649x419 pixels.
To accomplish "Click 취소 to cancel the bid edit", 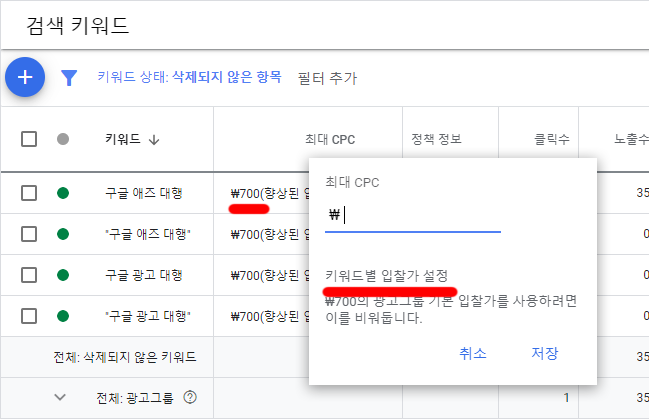I will pos(473,353).
